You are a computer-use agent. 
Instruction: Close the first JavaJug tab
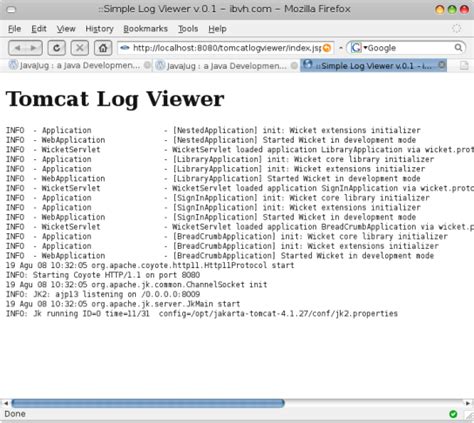coord(147,65)
